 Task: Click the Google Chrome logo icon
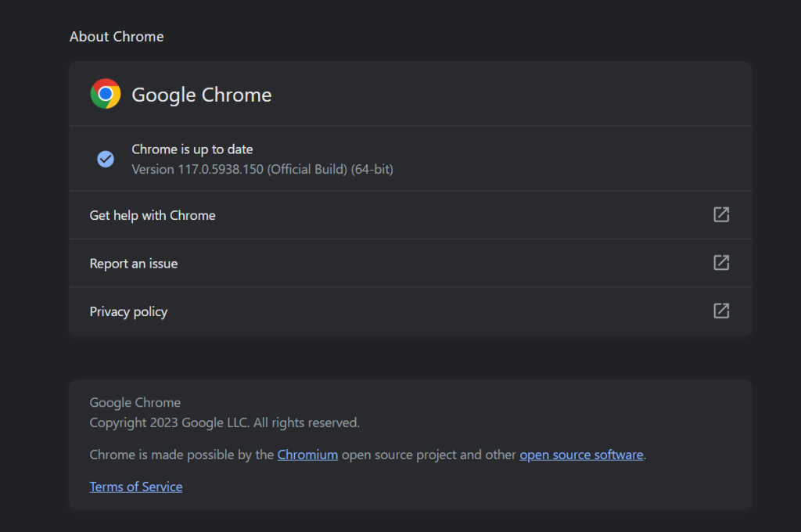coord(106,94)
